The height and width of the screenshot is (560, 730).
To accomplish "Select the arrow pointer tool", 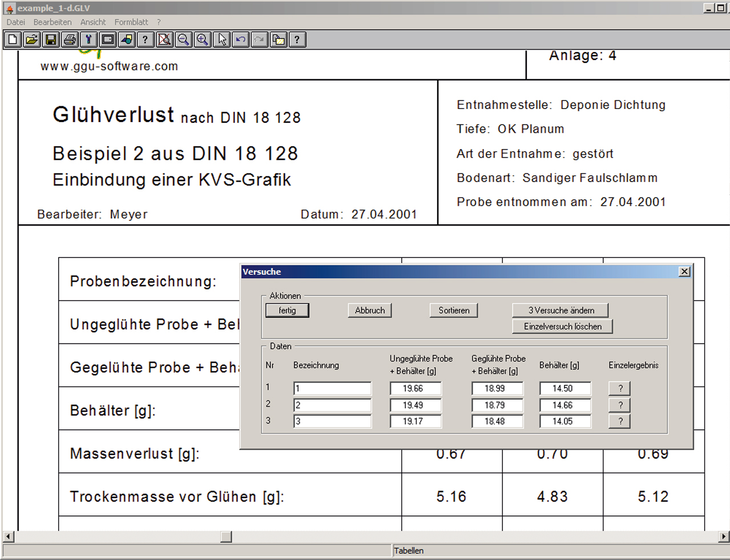I will pos(221,39).
